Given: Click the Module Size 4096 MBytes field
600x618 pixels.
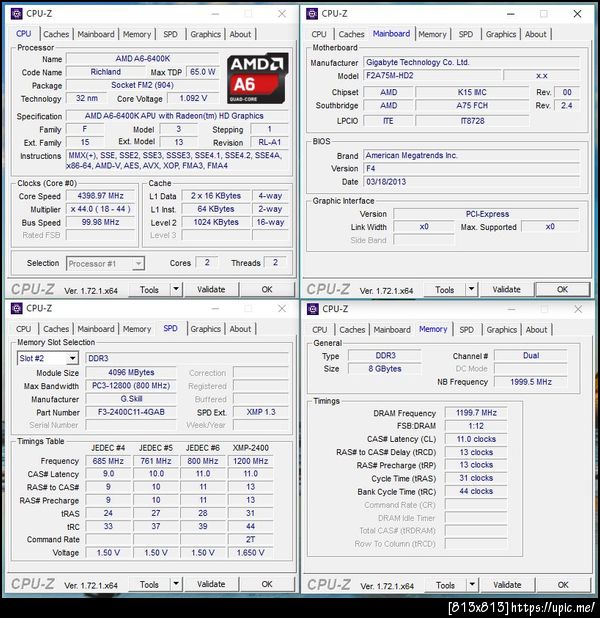Looking at the screenshot, I should pyautogui.click(x=131, y=372).
